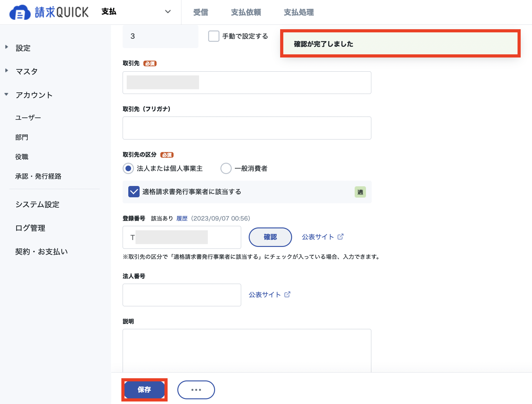Uncheck 適格請求書発行事業者に該当する checkbox
The height and width of the screenshot is (404, 532).
coord(134,192)
